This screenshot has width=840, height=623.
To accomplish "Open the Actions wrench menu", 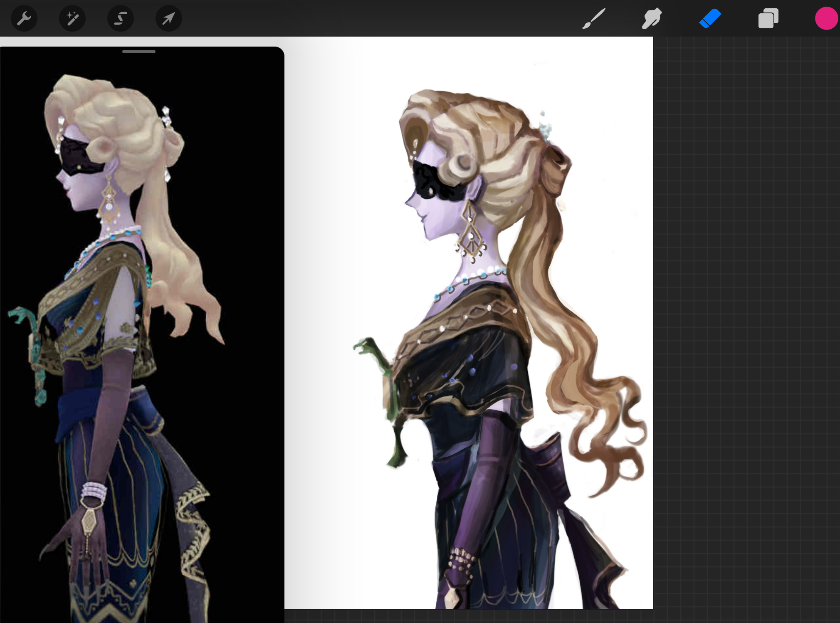I will tap(24, 18).
